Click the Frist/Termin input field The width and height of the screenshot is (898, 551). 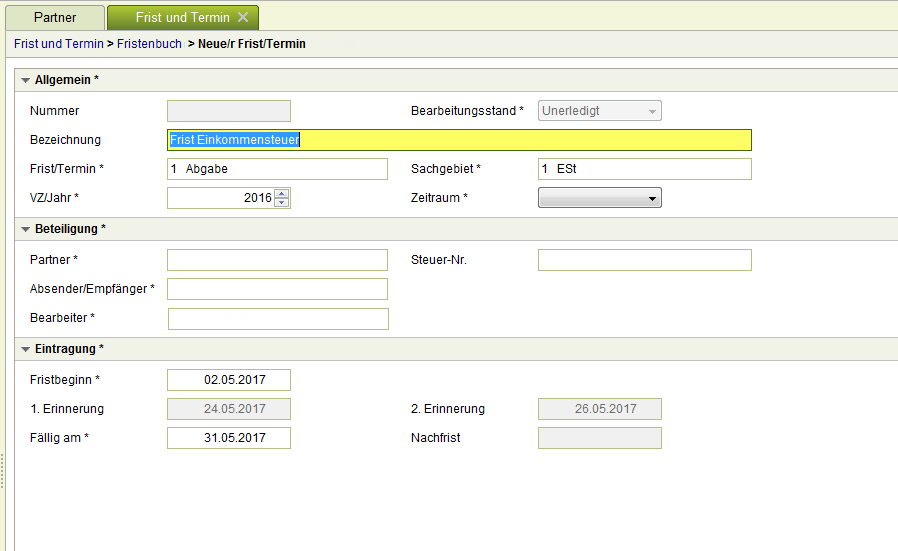(x=277, y=169)
